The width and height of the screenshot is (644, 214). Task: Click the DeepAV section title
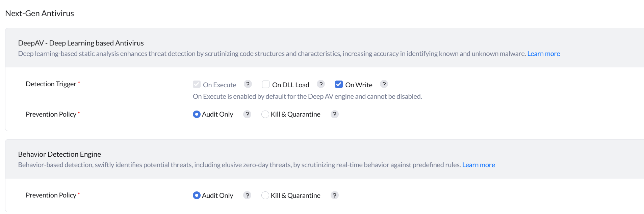(81, 43)
